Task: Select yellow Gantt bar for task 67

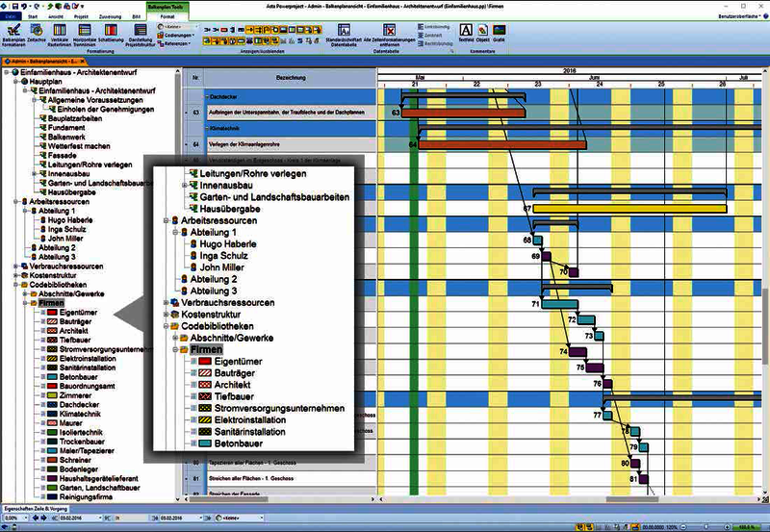Action: (x=629, y=209)
